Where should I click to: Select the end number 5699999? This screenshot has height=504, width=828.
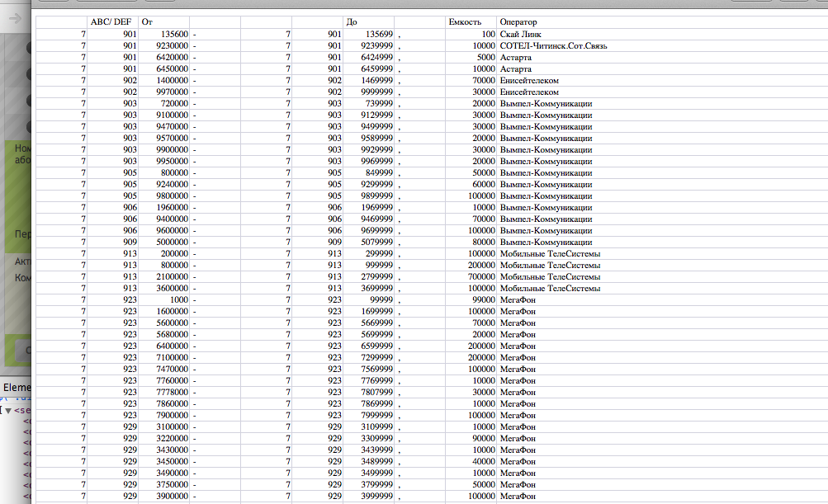tap(376, 335)
